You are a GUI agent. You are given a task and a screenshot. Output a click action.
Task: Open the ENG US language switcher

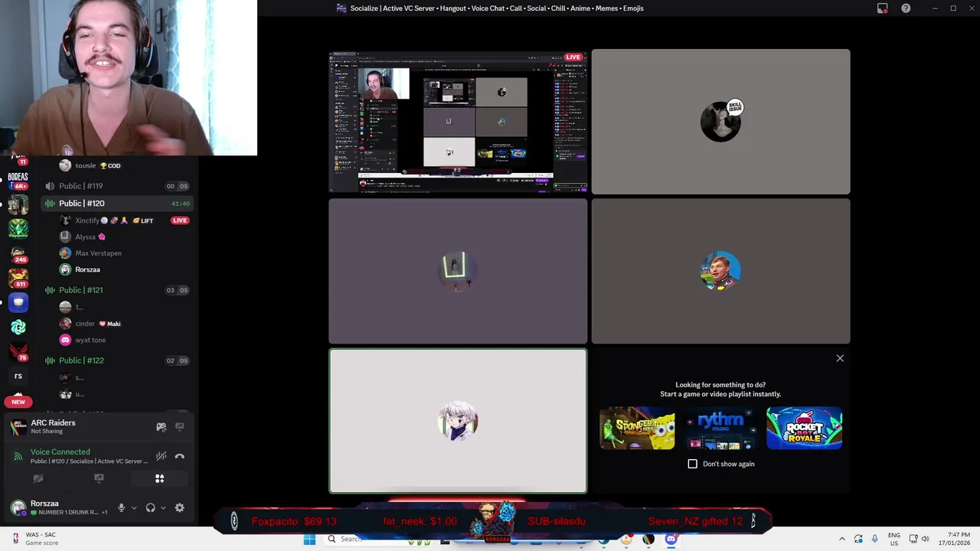(894, 540)
